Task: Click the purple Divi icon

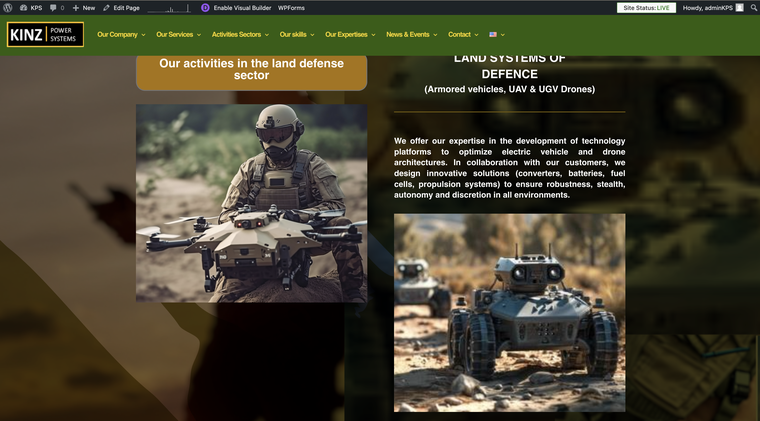Action: [205, 8]
